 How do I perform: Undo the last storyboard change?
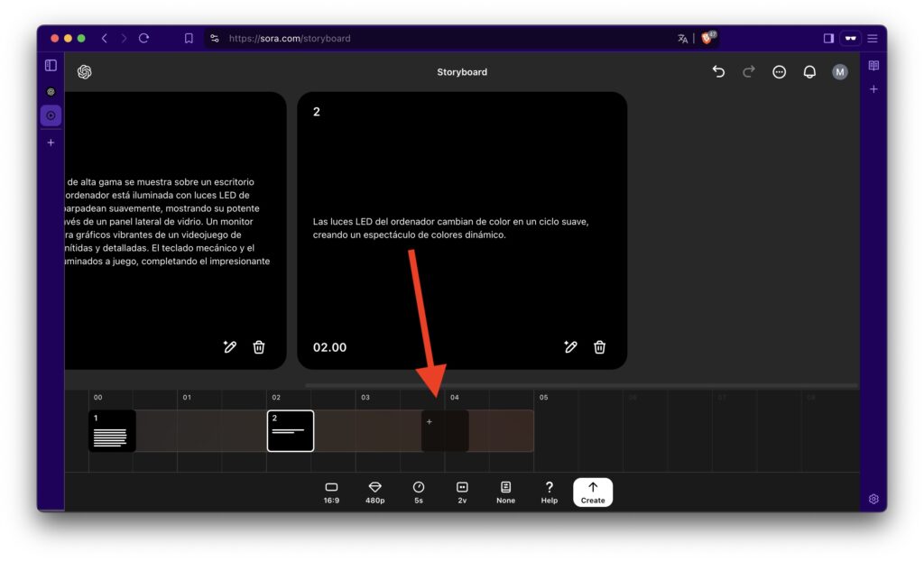(718, 72)
